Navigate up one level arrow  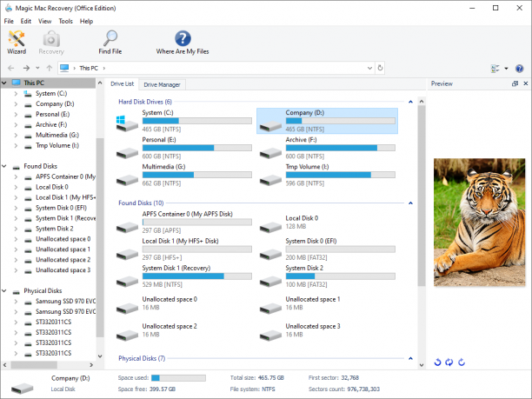pos(50,68)
